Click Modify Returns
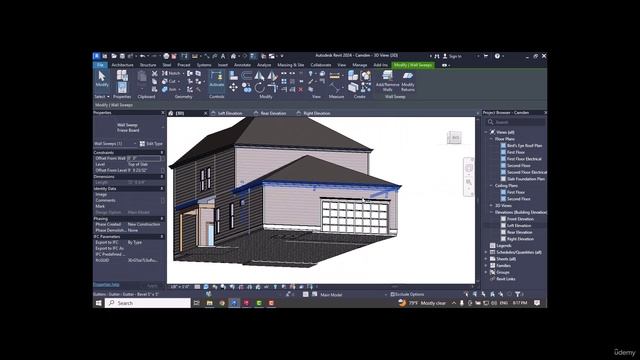Viewport: 640px width, 360px height. (x=408, y=80)
